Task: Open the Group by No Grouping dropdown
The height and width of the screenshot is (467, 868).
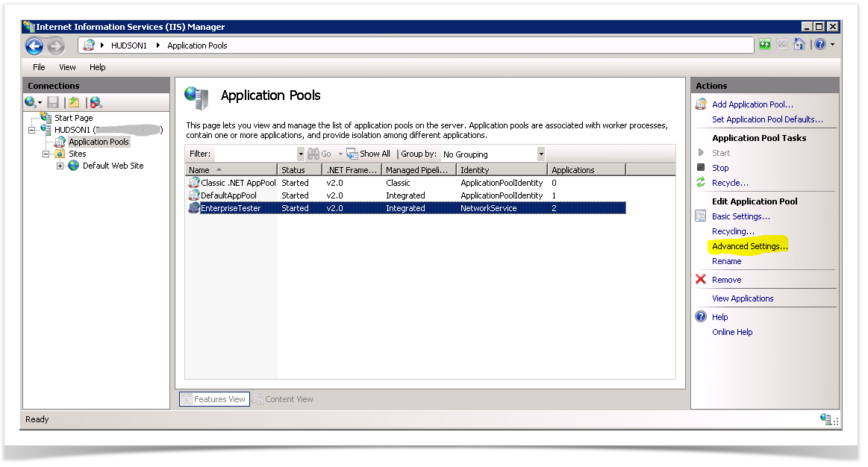Action: [x=541, y=154]
